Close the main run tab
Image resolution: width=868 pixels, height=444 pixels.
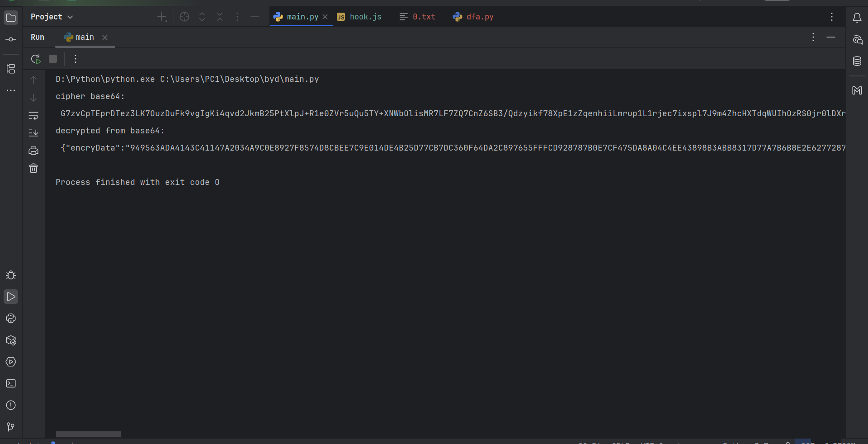105,38
